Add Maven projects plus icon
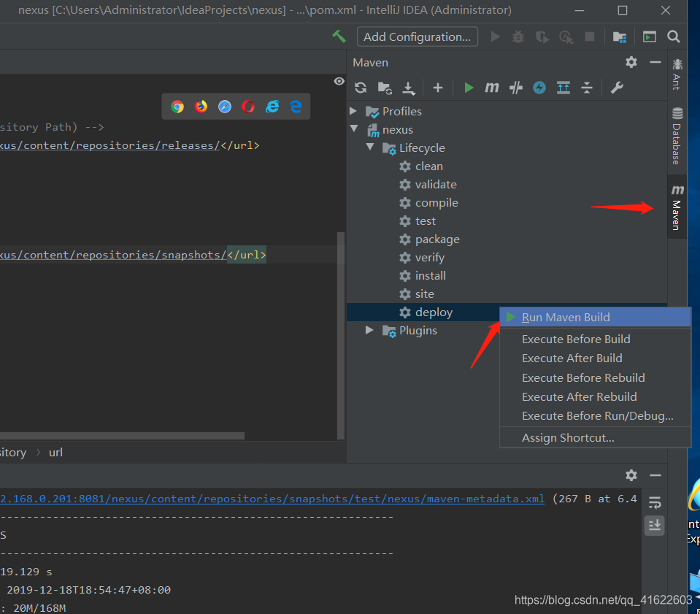700x614 pixels. point(438,88)
